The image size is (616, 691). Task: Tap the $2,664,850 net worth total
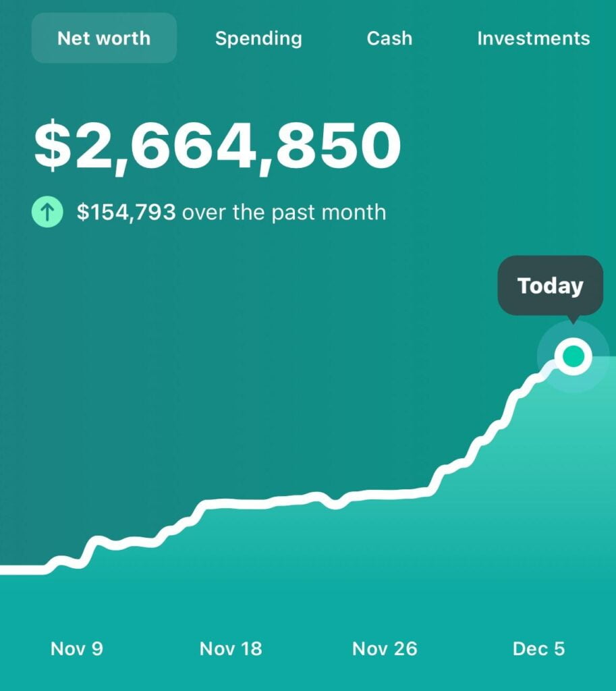click(217, 145)
